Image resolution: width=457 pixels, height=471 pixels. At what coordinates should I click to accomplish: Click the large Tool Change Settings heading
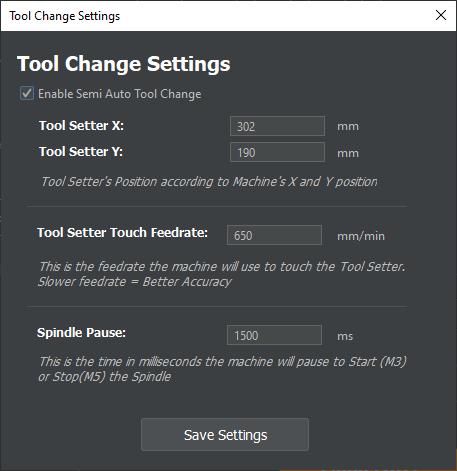(124, 64)
